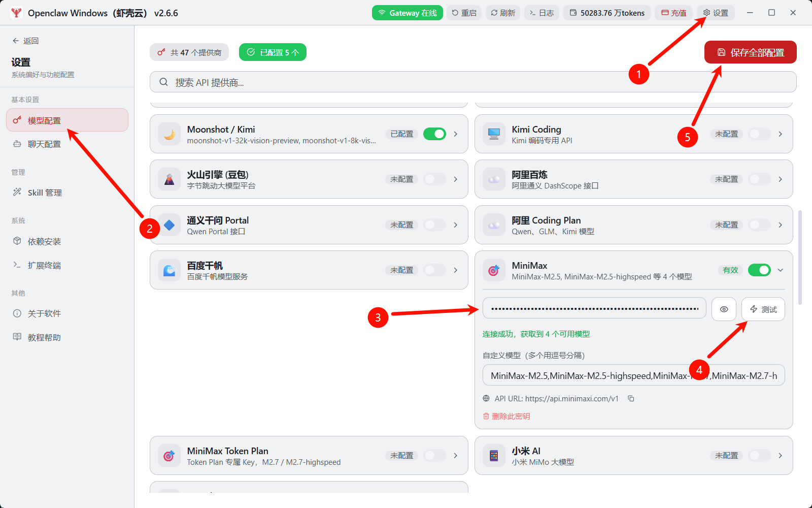Expand the MiniMax Token Plan chevron
Image resolution: width=812 pixels, height=508 pixels.
coord(456,456)
